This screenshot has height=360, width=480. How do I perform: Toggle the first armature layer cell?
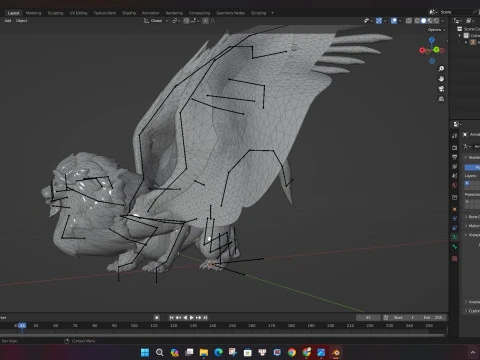[467, 183]
